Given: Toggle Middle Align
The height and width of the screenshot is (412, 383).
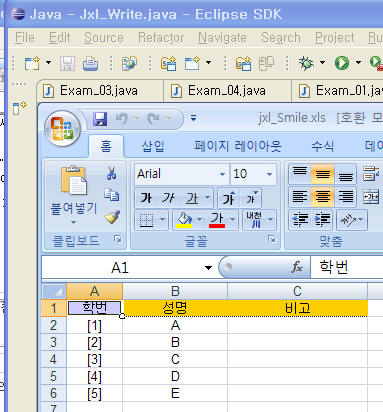Looking at the screenshot, I should (322, 174).
